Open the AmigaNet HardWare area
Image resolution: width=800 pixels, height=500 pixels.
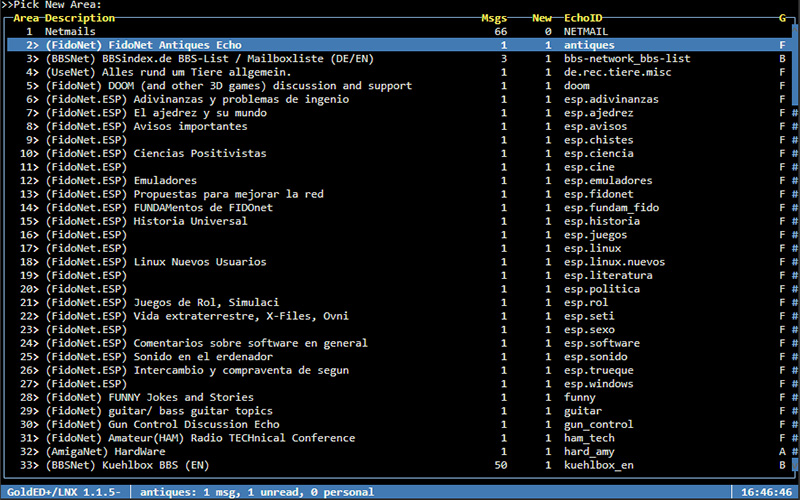(399, 452)
